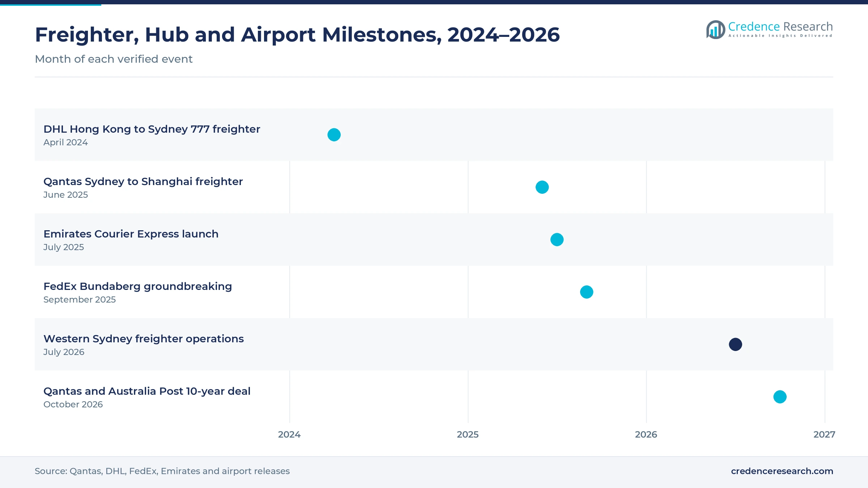Click the Australia Post October 2026 dot
This screenshot has height=488, width=868.
pyautogui.click(x=780, y=397)
